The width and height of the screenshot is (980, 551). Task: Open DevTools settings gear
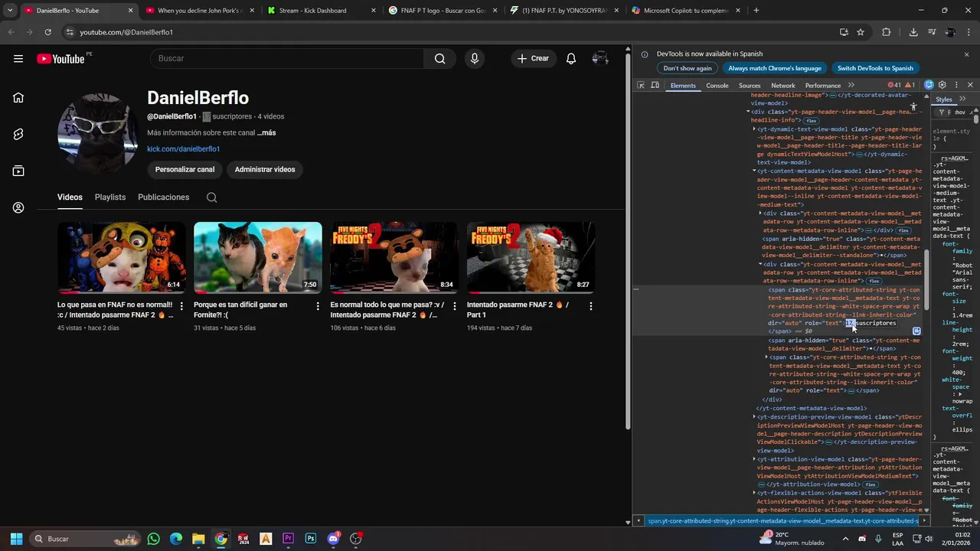(942, 85)
